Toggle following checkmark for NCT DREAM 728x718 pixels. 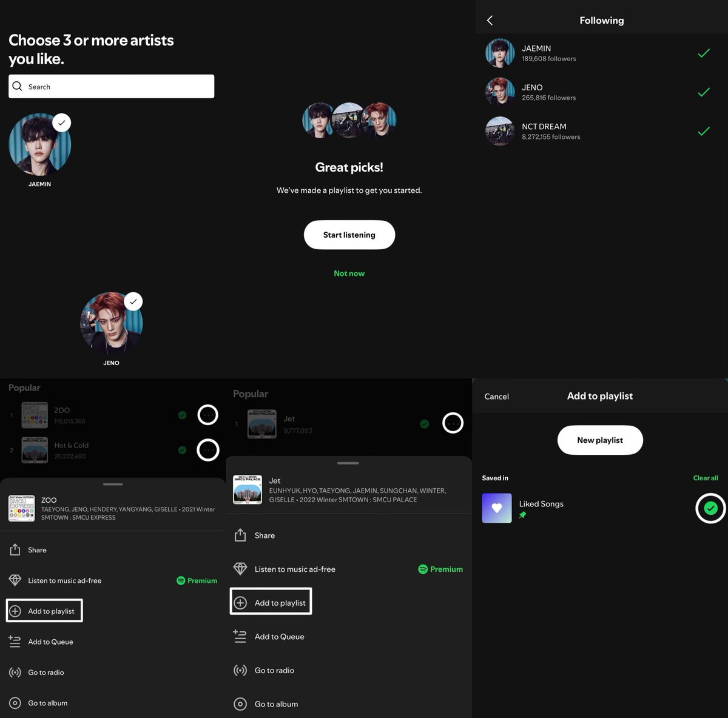[704, 131]
